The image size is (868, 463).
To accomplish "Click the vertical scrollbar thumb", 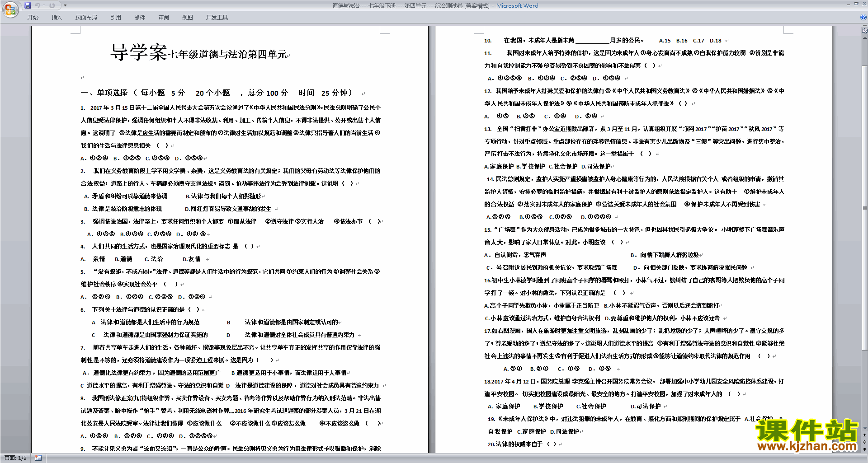I will 864,208.
